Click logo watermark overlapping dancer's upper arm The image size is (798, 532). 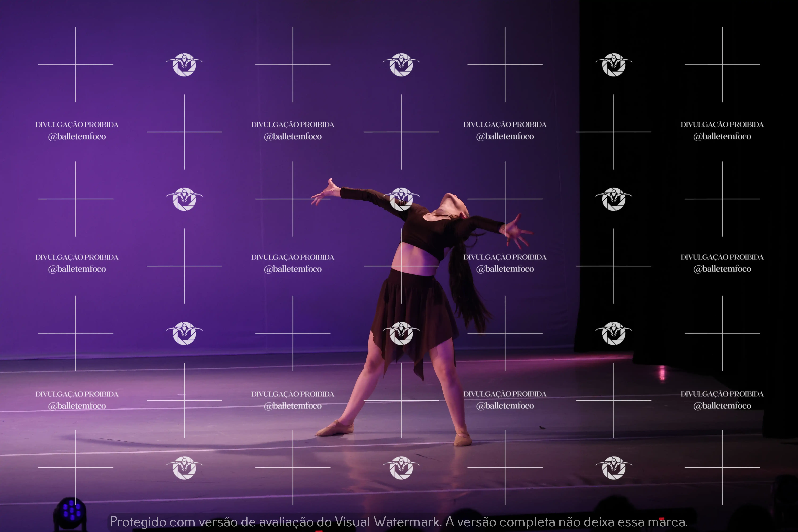coord(401,199)
